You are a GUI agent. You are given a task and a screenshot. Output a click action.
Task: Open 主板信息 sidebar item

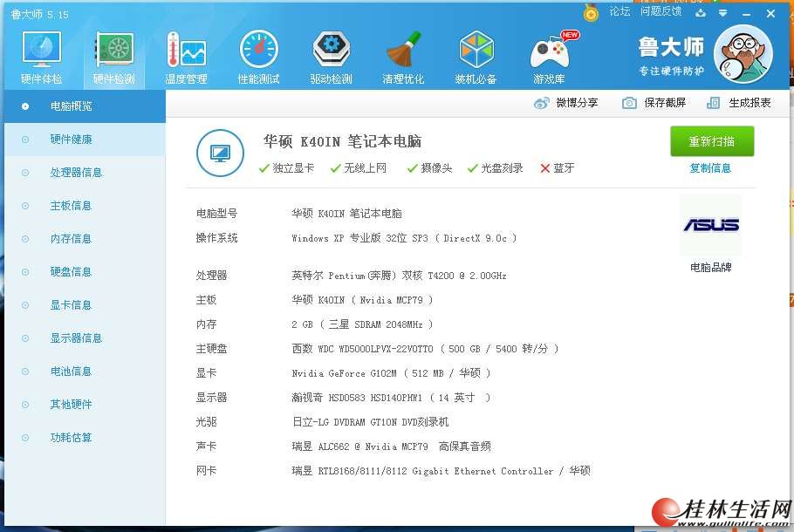(x=85, y=206)
